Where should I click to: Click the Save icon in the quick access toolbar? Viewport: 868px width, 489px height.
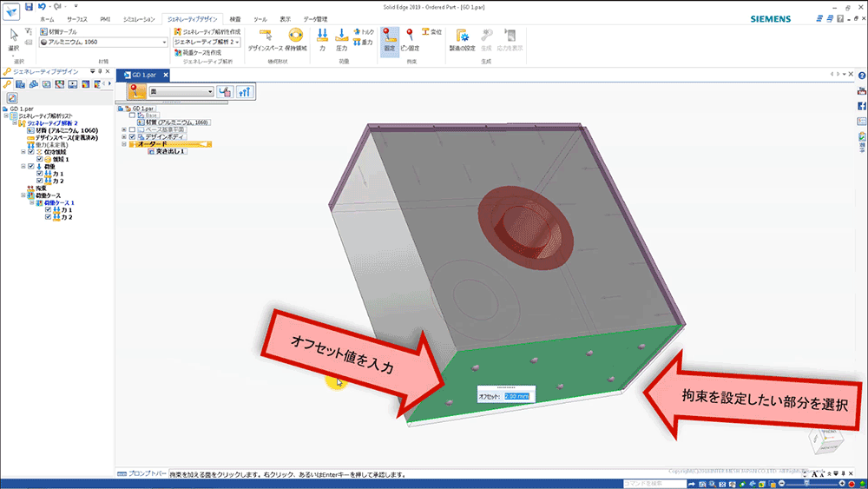tap(29, 7)
